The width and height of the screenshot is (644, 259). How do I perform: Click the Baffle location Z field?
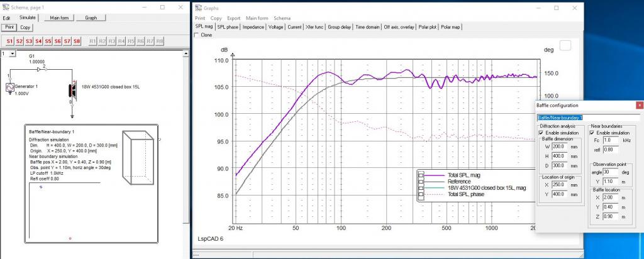(x=611, y=217)
